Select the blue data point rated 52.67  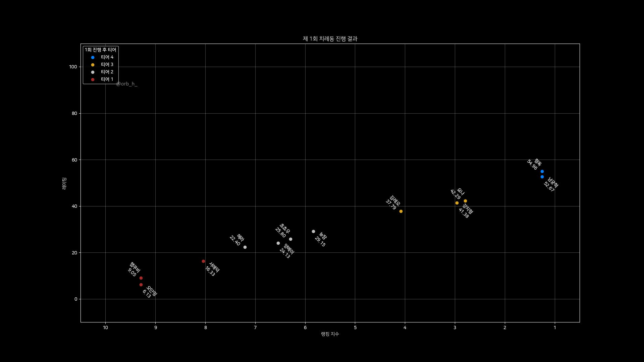[542, 177]
